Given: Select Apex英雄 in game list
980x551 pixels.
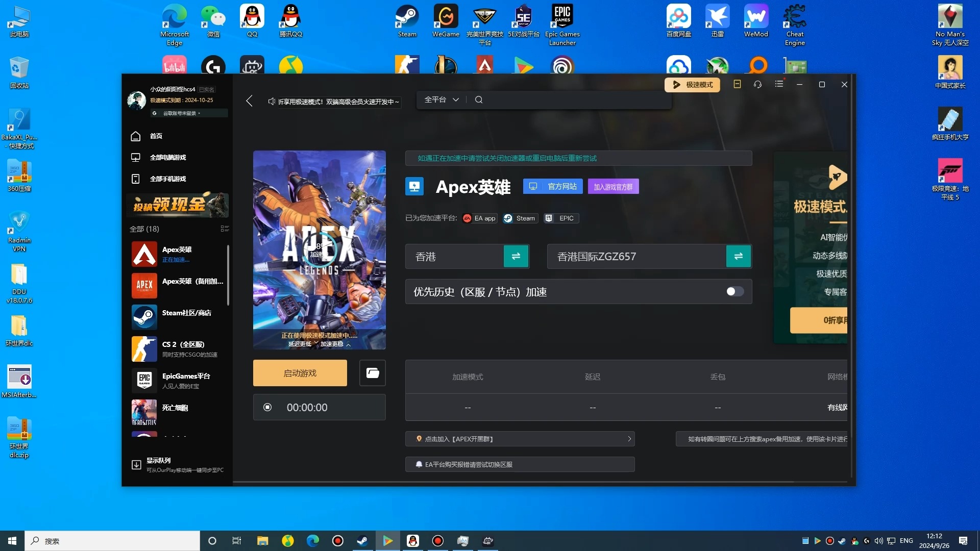Looking at the screenshot, I should [178, 254].
